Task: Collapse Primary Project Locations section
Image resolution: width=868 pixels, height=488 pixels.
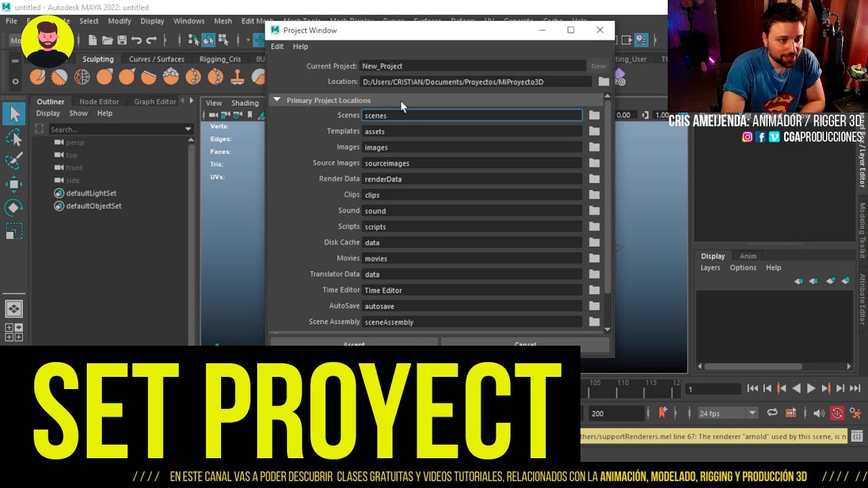Action: 277,100
